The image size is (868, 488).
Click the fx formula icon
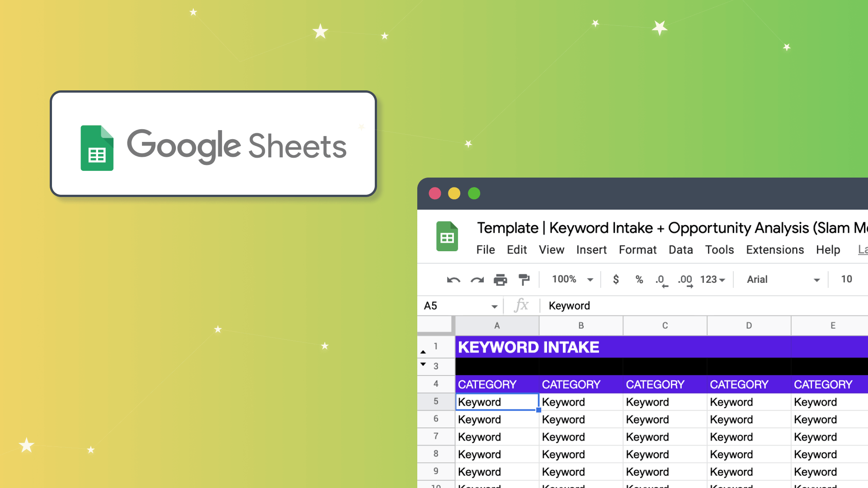coord(521,305)
